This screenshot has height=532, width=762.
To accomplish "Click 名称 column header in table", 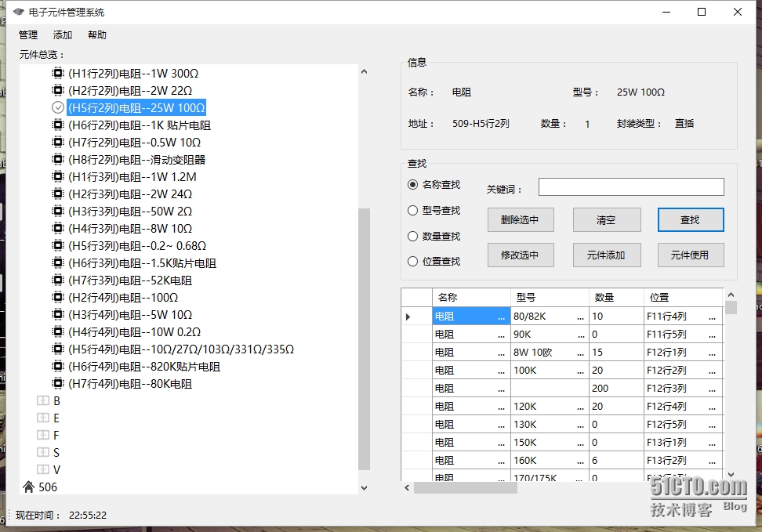I will point(471,297).
